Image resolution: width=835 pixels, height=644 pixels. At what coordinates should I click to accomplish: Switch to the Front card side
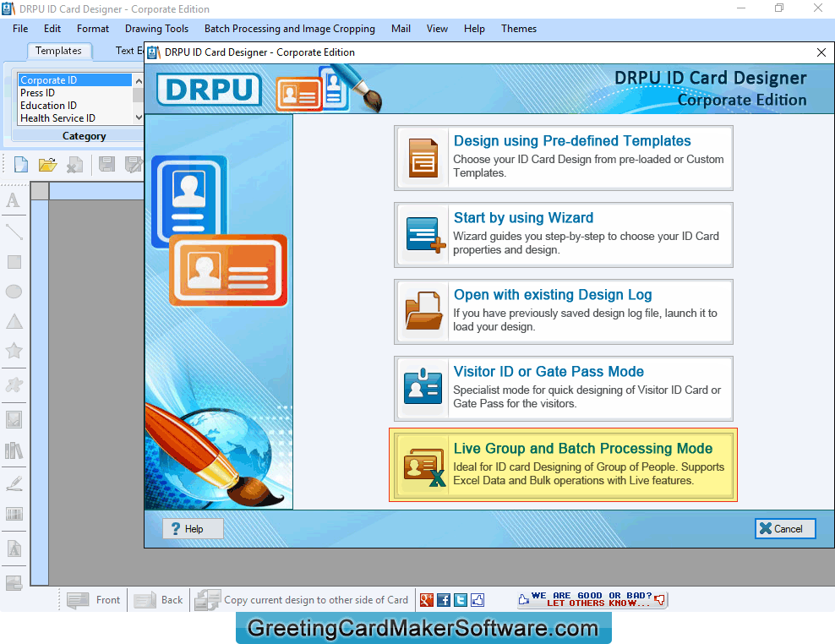(94, 600)
